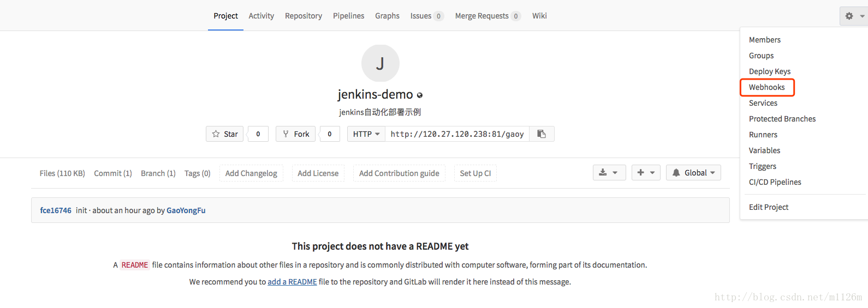868x308 pixels.
Task: Click Add Contribution guide button
Action: [399, 173]
